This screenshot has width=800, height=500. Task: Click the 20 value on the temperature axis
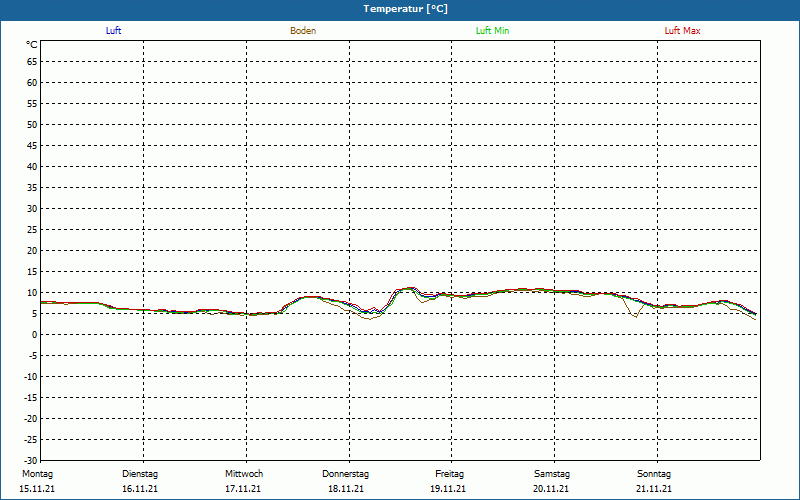(32, 251)
